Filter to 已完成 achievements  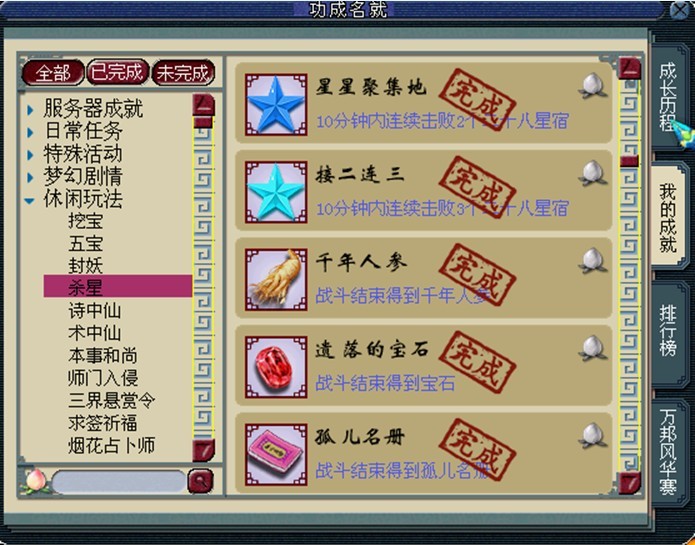(117, 72)
